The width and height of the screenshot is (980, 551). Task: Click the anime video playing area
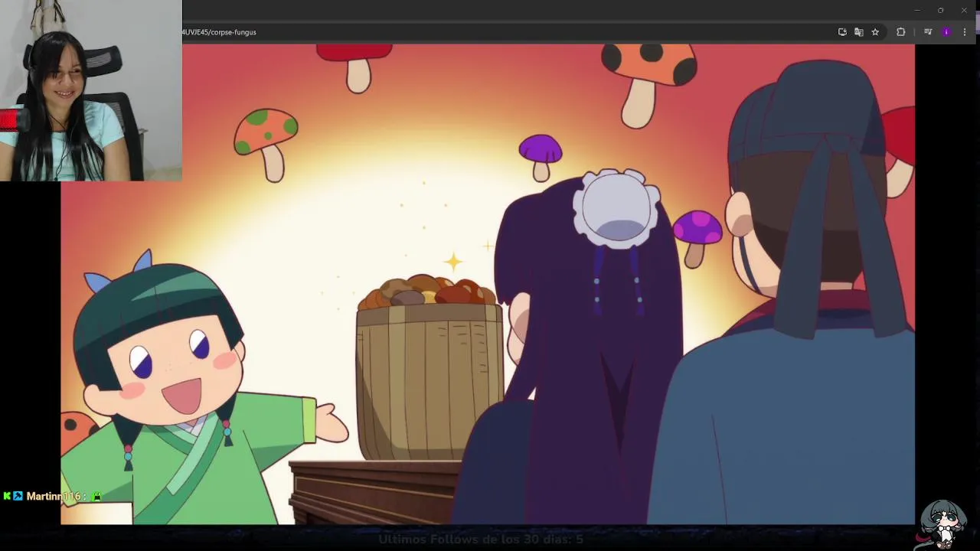pyautogui.click(x=488, y=284)
